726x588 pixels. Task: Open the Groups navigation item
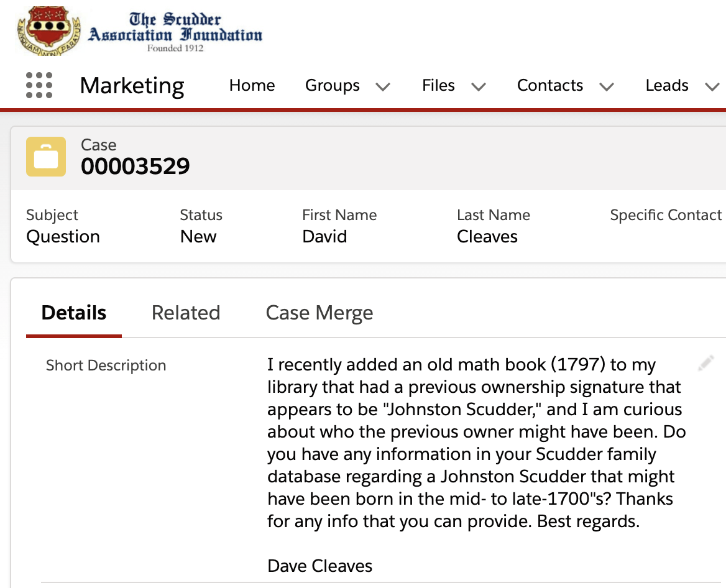click(x=332, y=85)
